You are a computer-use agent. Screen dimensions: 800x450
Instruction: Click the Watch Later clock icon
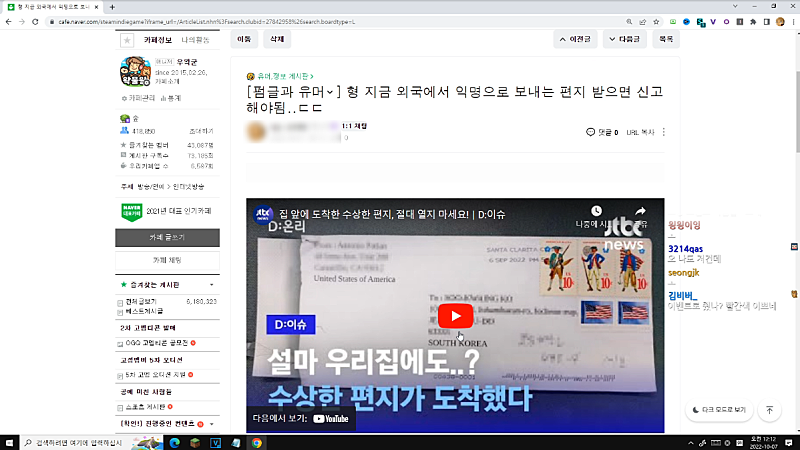pos(597,212)
